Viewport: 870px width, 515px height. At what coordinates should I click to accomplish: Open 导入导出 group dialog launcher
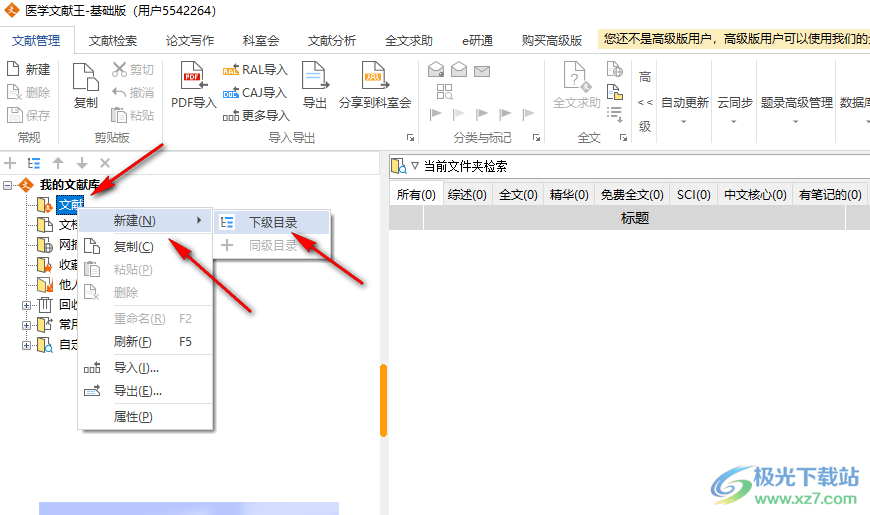coord(410,137)
